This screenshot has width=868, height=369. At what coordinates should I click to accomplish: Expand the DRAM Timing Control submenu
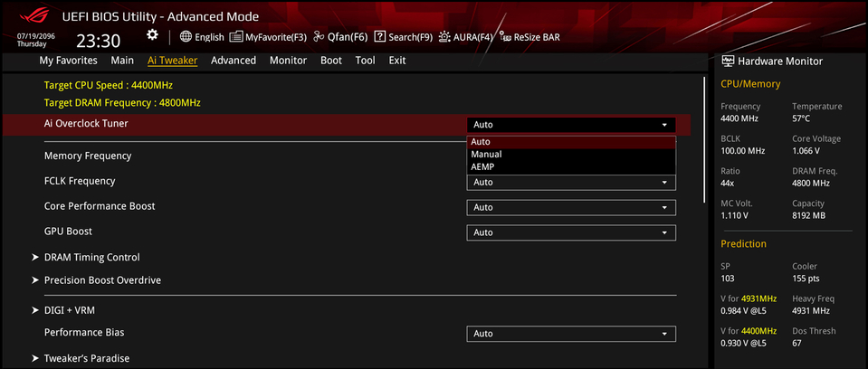coord(91,257)
